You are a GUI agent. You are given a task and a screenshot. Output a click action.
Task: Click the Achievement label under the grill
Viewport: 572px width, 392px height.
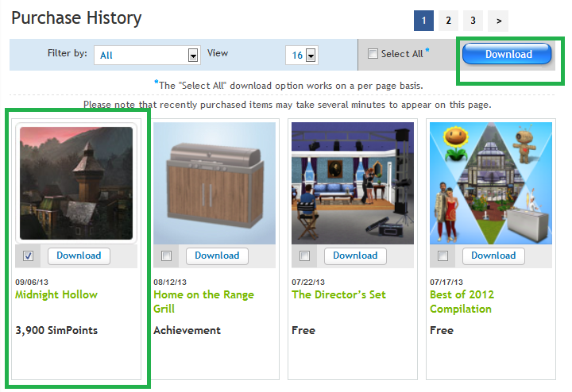tap(187, 330)
